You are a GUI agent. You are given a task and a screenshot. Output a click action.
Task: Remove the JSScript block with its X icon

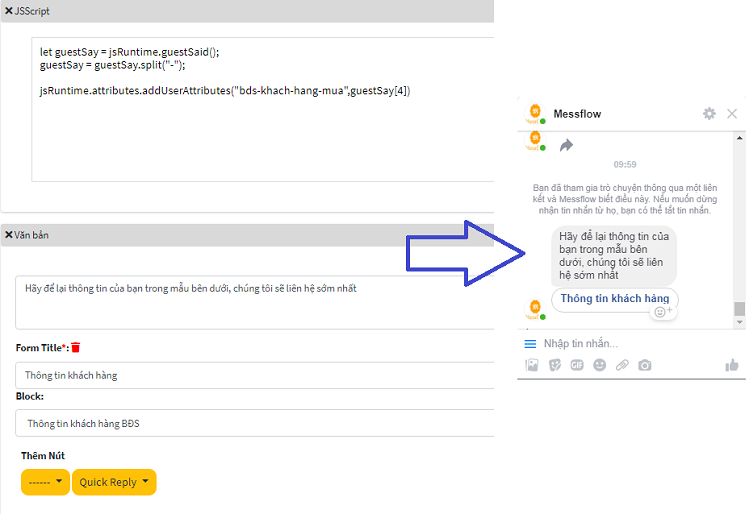(9, 11)
